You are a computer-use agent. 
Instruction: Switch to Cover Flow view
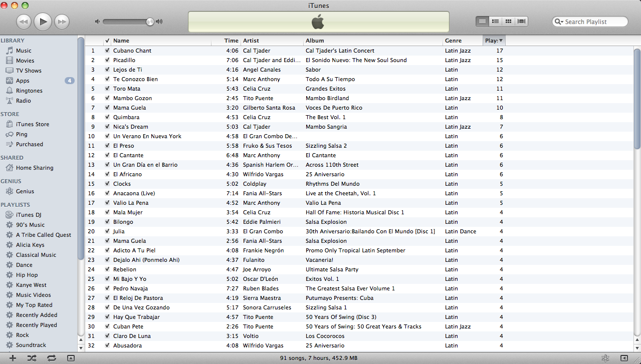(x=522, y=22)
